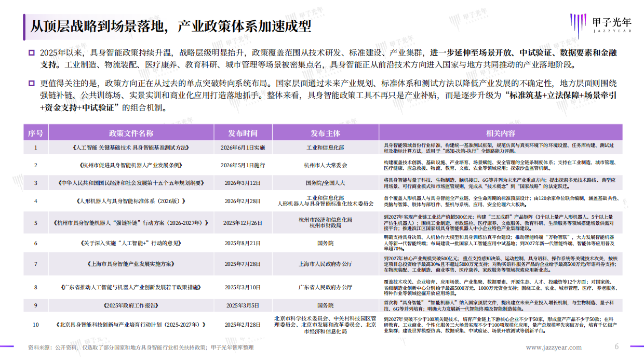Click the content cell mentioning 万物智联

(501, 243)
